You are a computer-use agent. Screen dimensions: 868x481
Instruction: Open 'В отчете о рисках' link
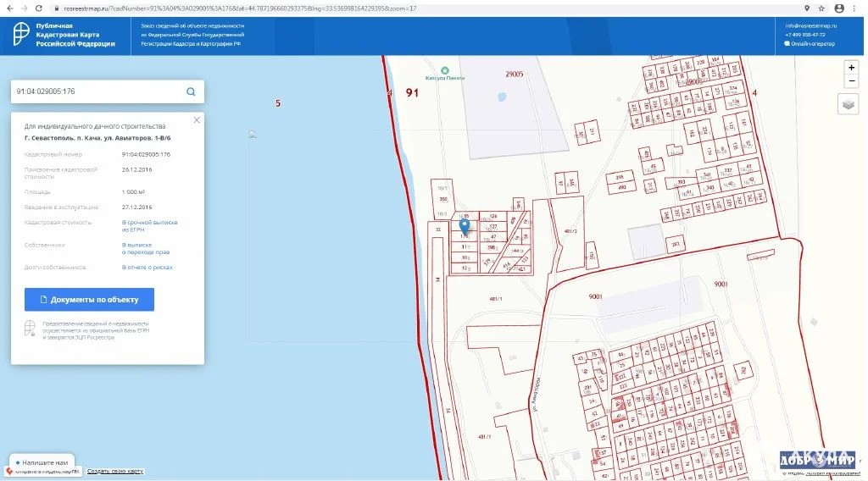pyautogui.click(x=147, y=267)
